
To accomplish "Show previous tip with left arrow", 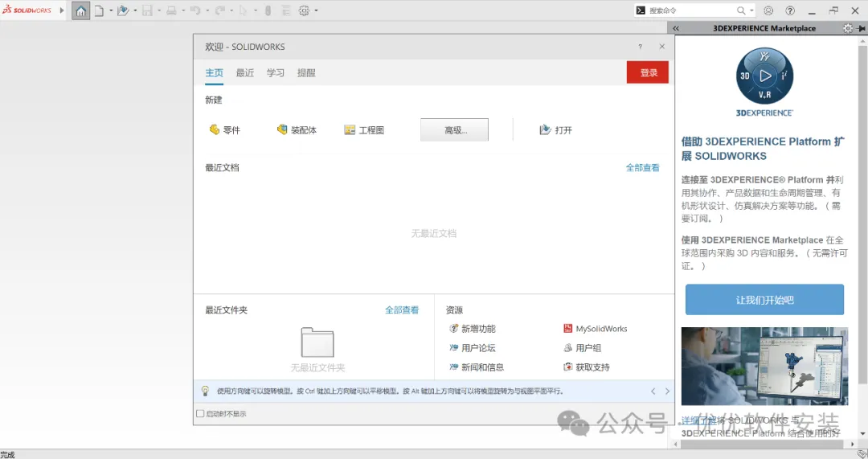I will tap(653, 391).
